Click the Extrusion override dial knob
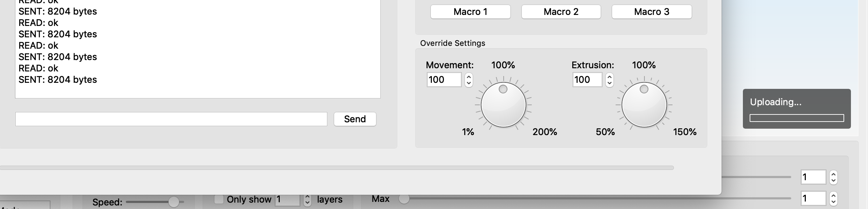This screenshot has width=868, height=209. pos(644,104)
